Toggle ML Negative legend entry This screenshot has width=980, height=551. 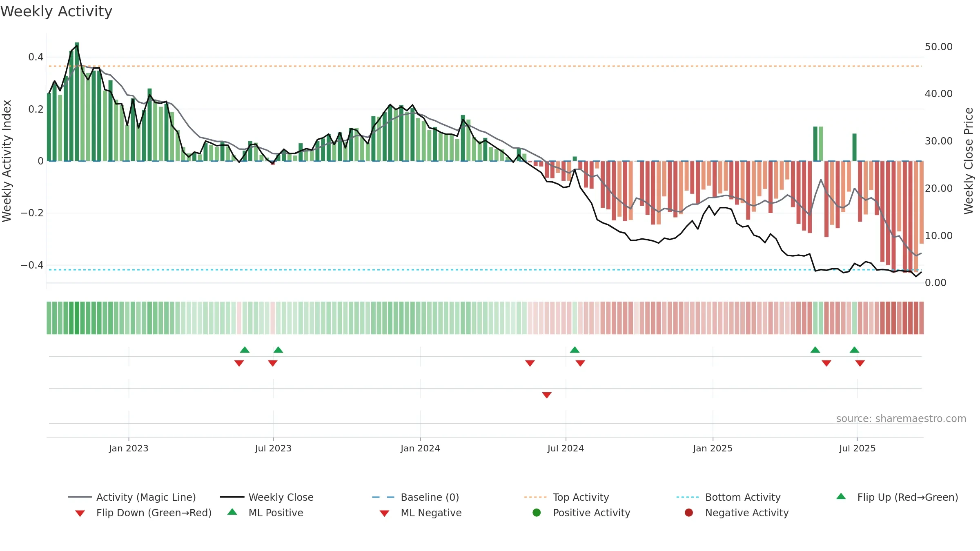coord(421,513)
